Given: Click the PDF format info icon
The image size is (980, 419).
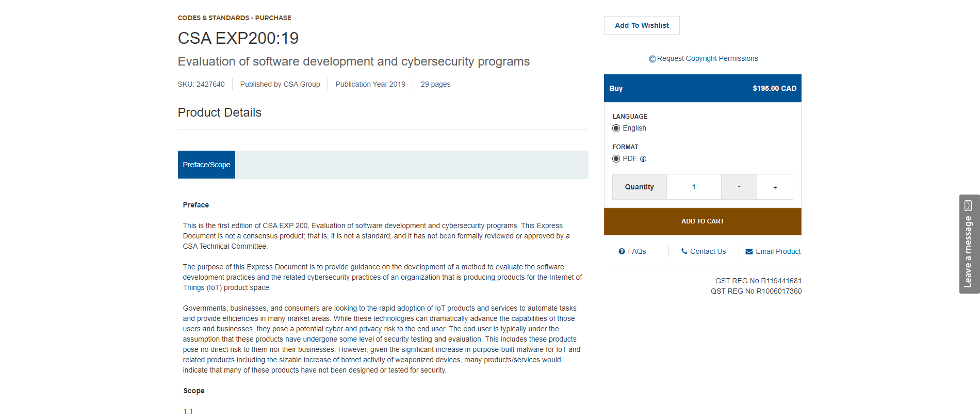Looking at the screenshot, I should pos(643,159).
